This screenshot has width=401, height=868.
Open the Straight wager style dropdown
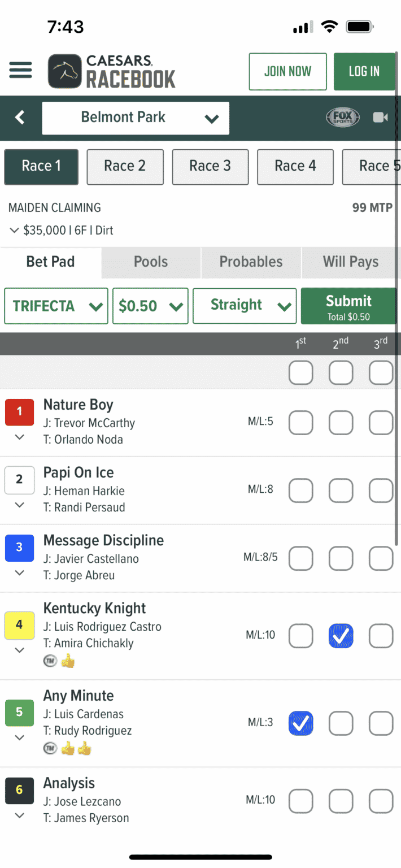click(x=244, y=306)
